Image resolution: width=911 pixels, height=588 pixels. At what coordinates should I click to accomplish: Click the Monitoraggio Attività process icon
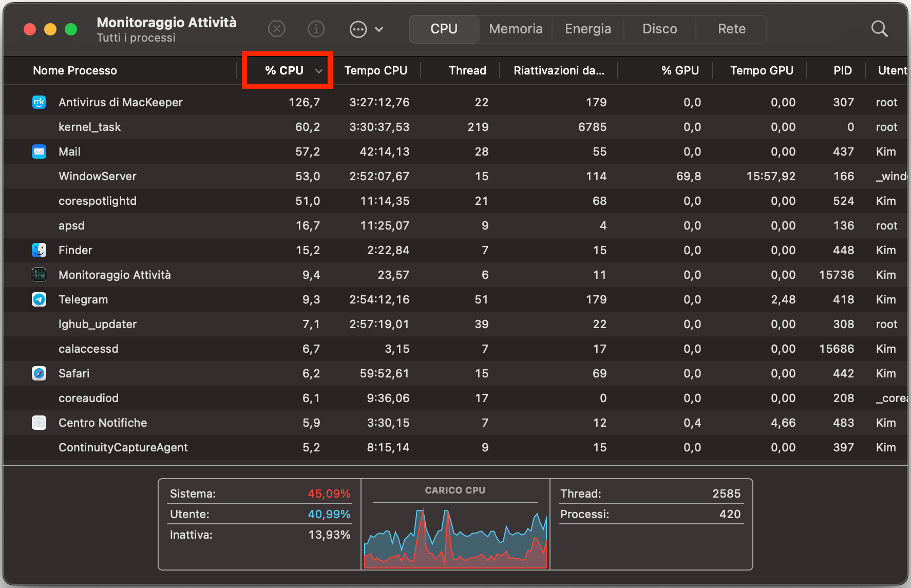(x=39, y=275)
